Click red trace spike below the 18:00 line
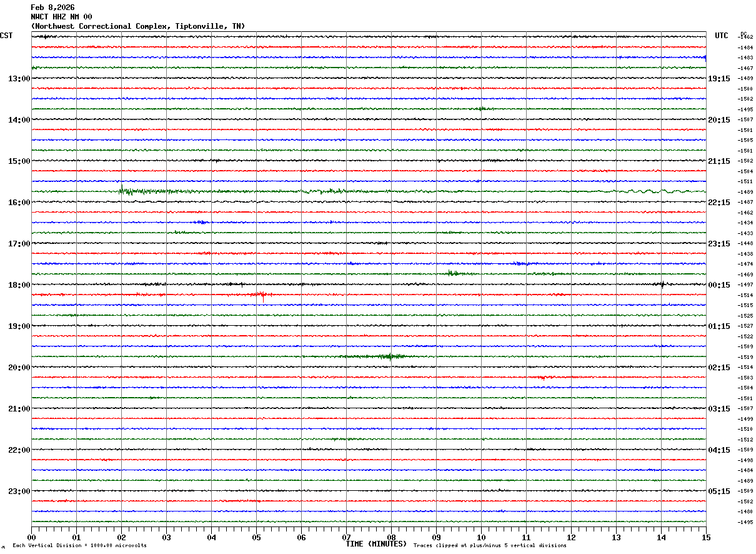 tap(262, 295)
